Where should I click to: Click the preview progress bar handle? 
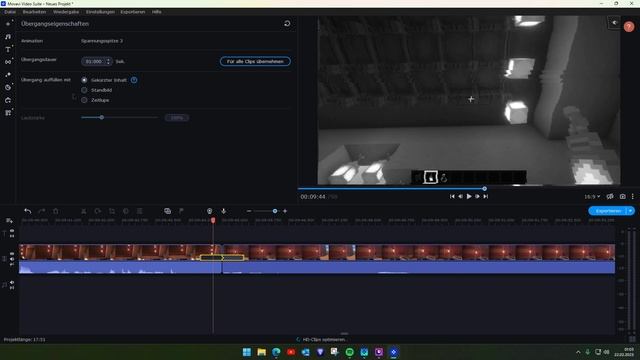[484, 189]
